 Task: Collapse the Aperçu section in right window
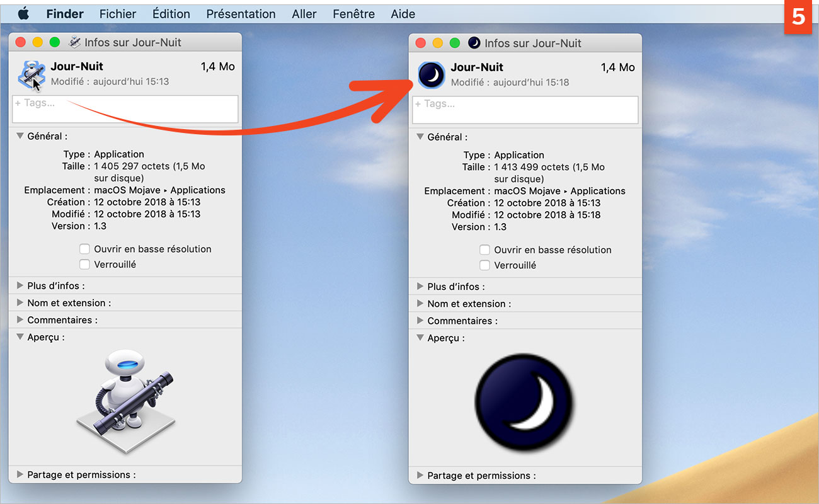[420, 338]
